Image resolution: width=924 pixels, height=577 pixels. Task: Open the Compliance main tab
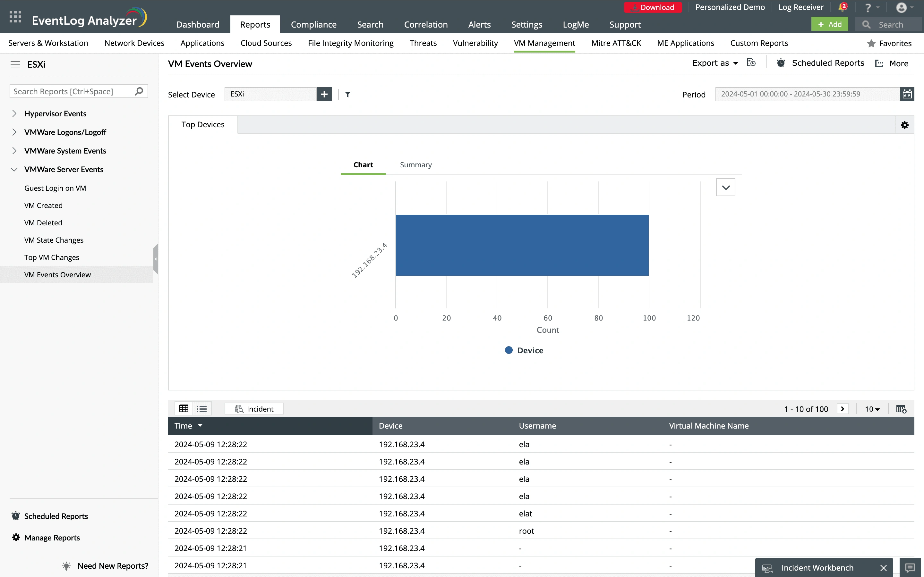tap(313, 24)
